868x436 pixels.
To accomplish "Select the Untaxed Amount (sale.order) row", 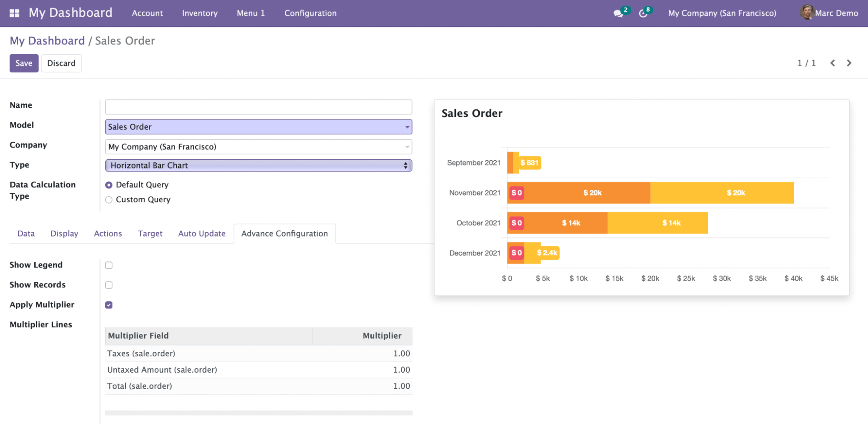I will (x=259, y=370).
